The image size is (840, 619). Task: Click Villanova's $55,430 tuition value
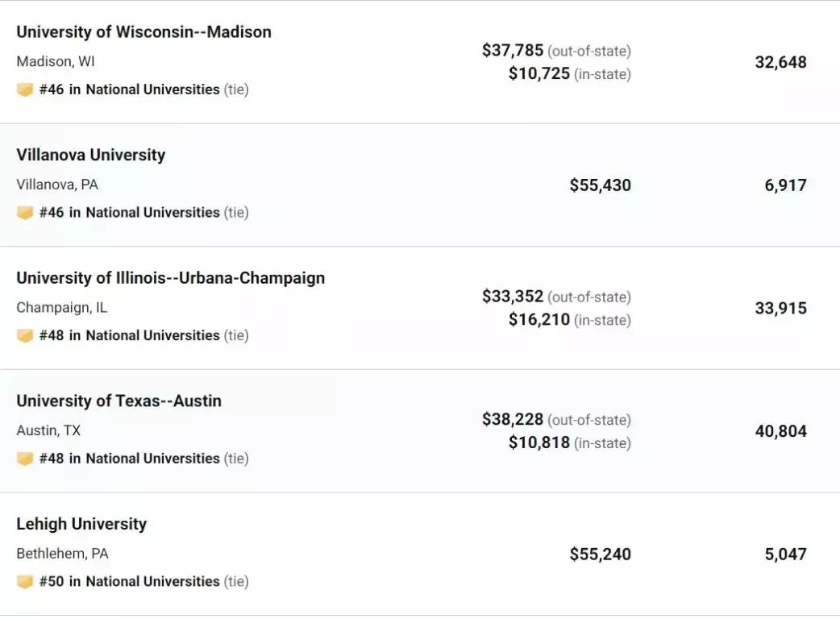pos(601,185)
